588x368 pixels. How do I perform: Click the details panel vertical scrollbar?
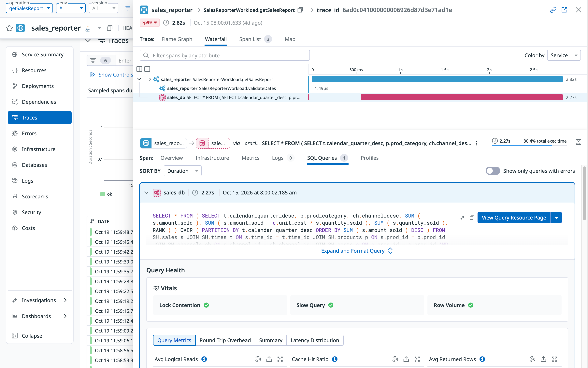(x=584, y=193)
